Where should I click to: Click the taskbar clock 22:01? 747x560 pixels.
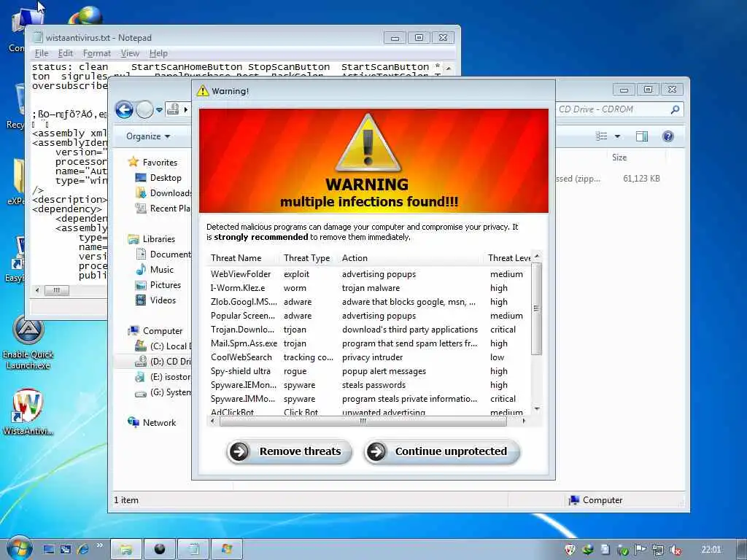[711, 550]
